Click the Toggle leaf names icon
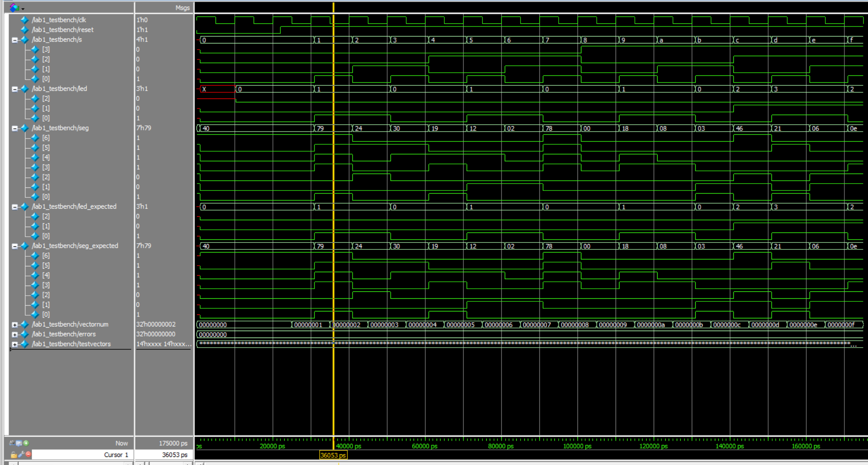 pos(12,443)
